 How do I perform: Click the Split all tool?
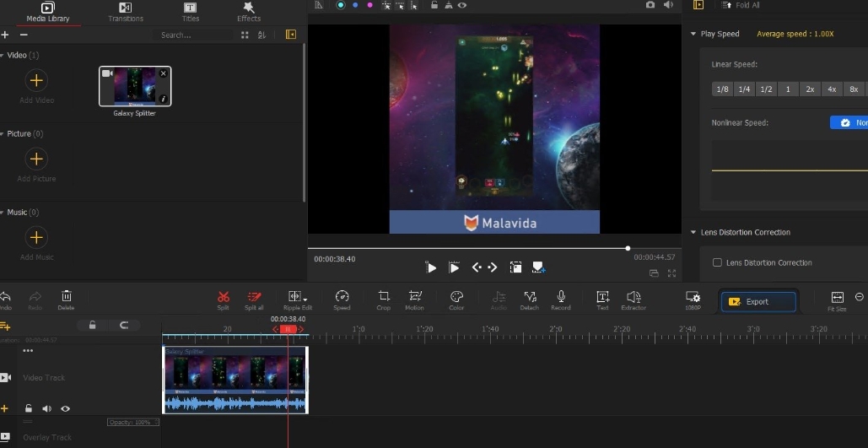(254, 300)
